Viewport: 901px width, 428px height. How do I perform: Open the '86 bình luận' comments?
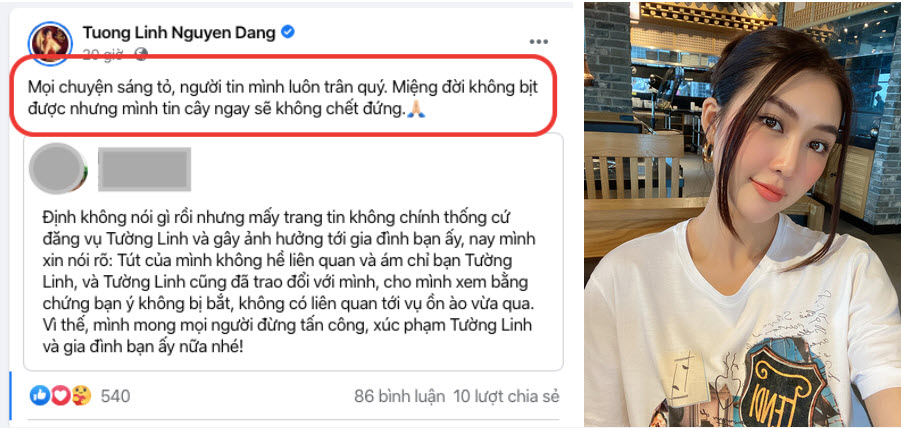click(x=399, y=396)
